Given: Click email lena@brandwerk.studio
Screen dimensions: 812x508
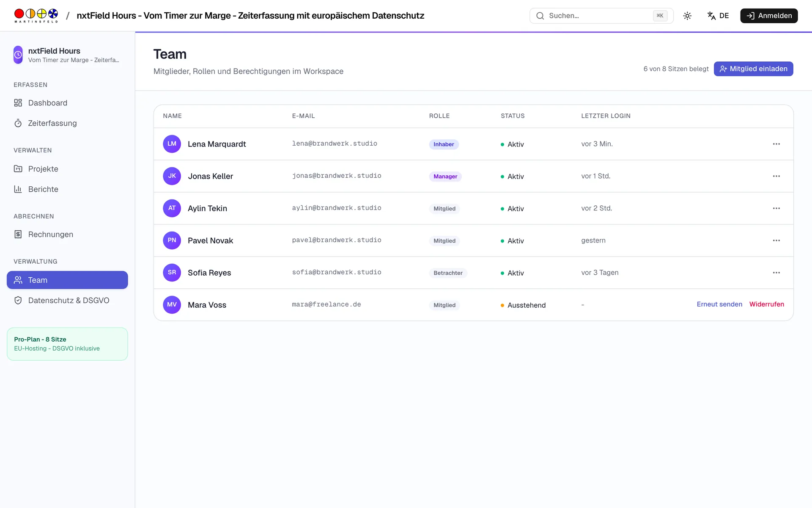Looking at the screenshot, I should coord(335,144).
